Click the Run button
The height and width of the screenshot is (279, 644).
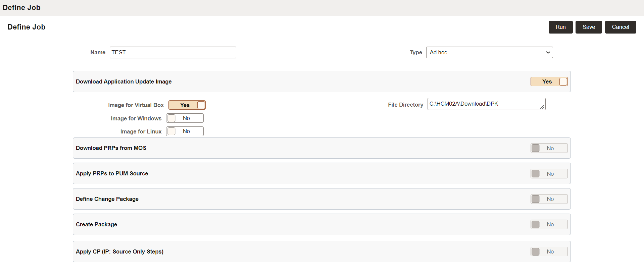[560, 27]
